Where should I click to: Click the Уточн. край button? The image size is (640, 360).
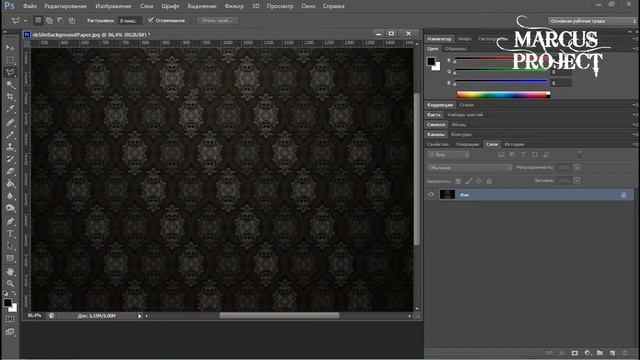(217, 20)
